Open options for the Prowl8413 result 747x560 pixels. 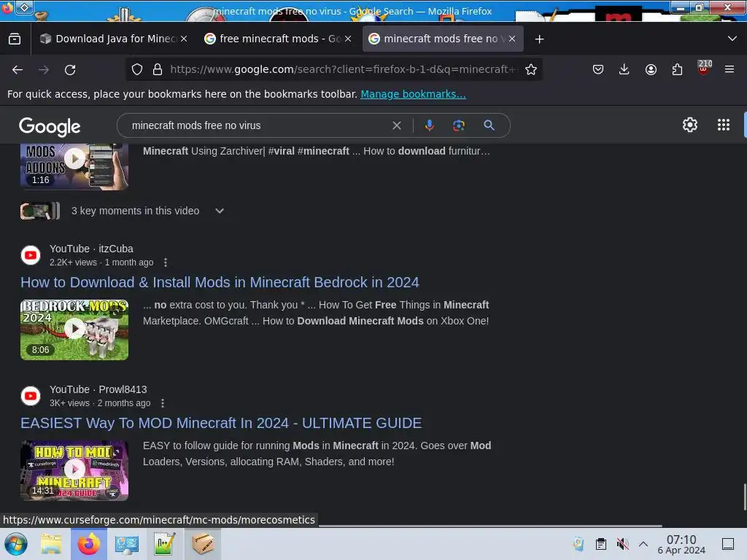click(163, 403)
